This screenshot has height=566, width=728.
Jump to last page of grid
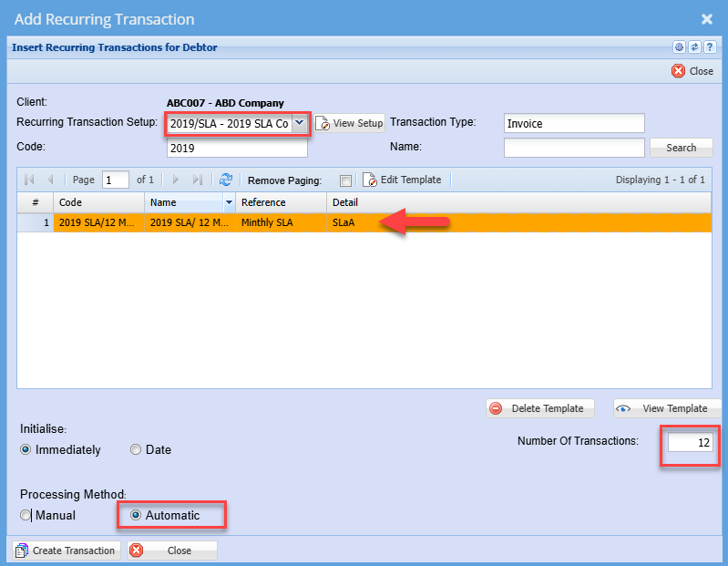(198, 180)
